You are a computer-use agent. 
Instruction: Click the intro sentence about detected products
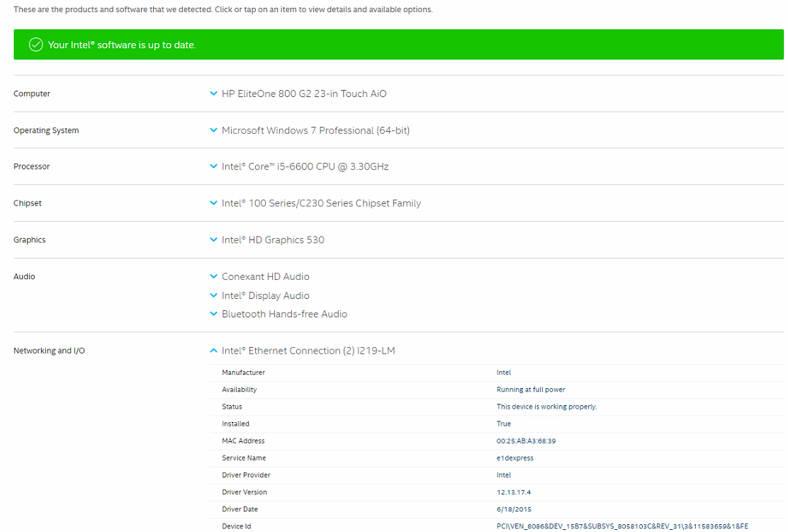[x=223, y=9]
